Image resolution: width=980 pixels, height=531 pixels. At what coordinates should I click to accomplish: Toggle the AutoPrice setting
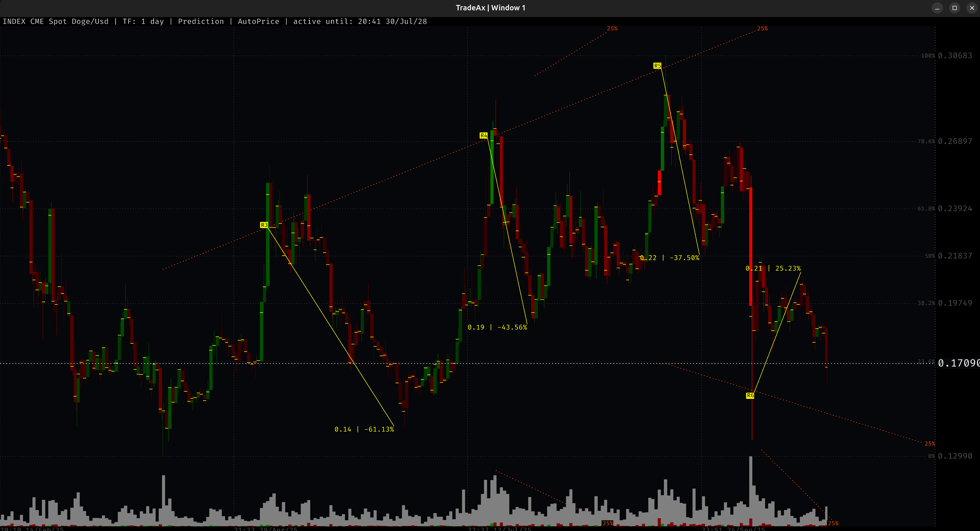259,22
